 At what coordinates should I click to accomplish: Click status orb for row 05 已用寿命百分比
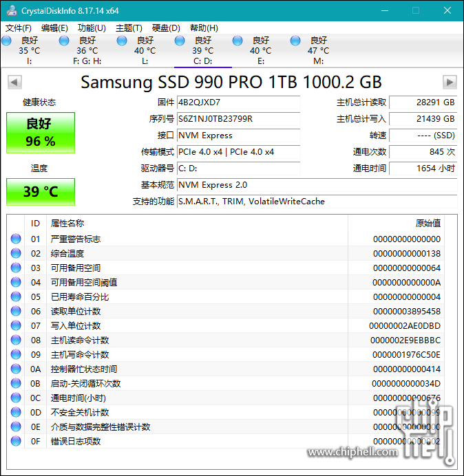16,296
